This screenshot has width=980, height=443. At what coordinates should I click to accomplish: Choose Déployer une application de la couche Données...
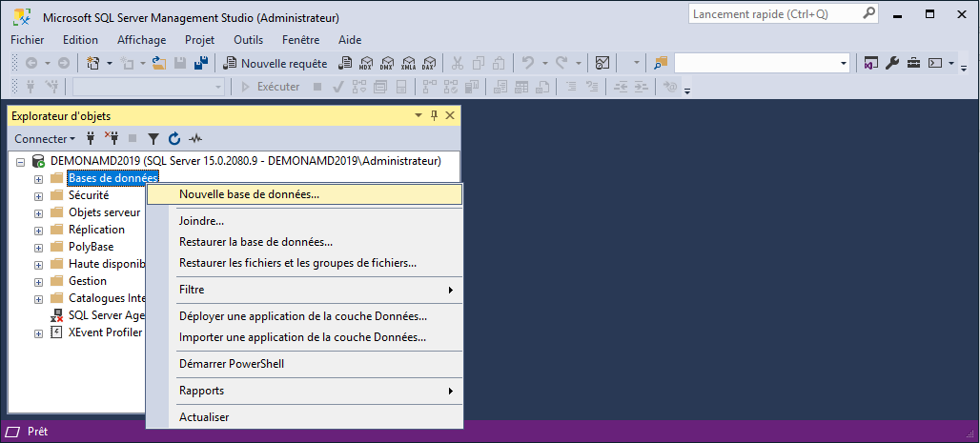click(304, 317)
